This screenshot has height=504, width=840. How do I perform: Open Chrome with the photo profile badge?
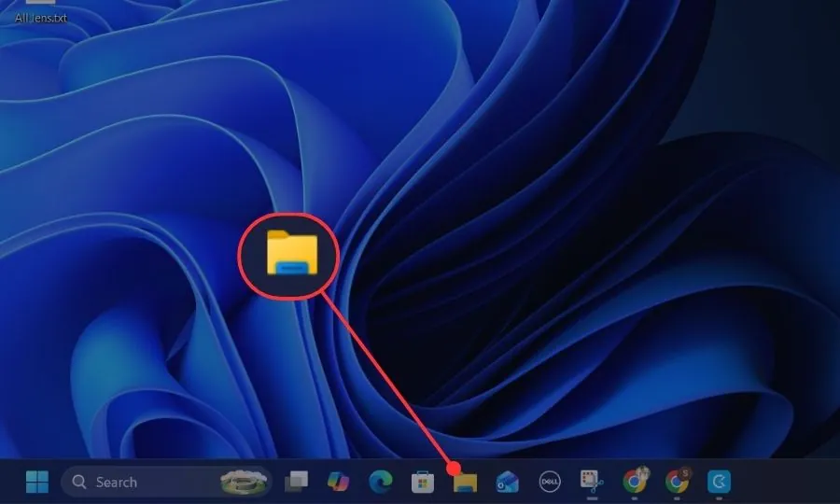click(x=636, y=480)
